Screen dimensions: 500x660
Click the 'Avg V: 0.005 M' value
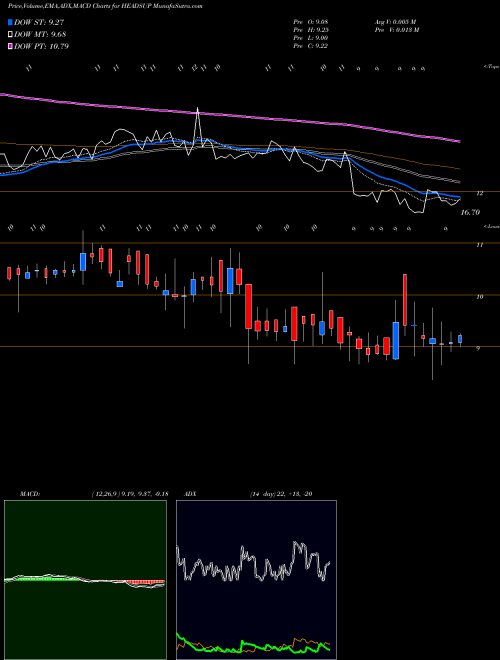pos(396,22)
